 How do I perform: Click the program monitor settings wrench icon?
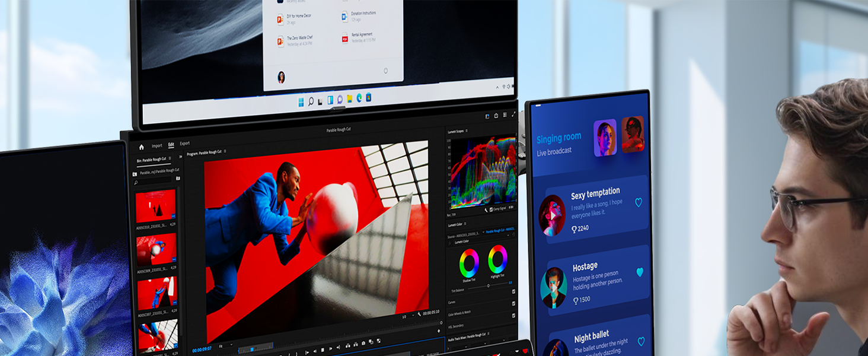pos(419,313)
